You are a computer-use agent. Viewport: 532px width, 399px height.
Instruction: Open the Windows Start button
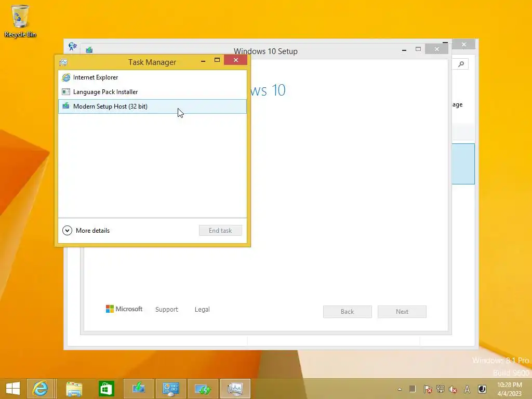point(13,389)
